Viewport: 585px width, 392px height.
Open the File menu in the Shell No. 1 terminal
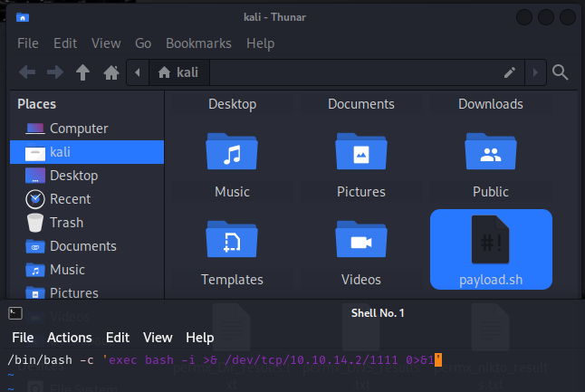click(x=23, y=338)
